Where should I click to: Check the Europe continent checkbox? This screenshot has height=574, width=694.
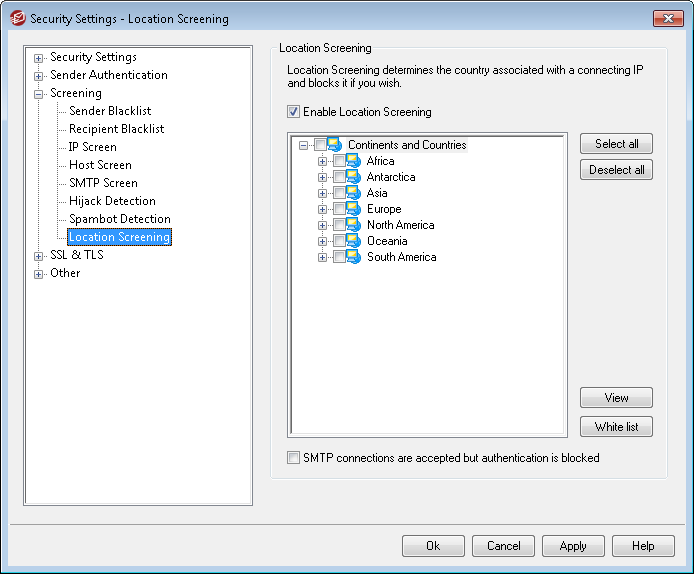pos(339,209)
